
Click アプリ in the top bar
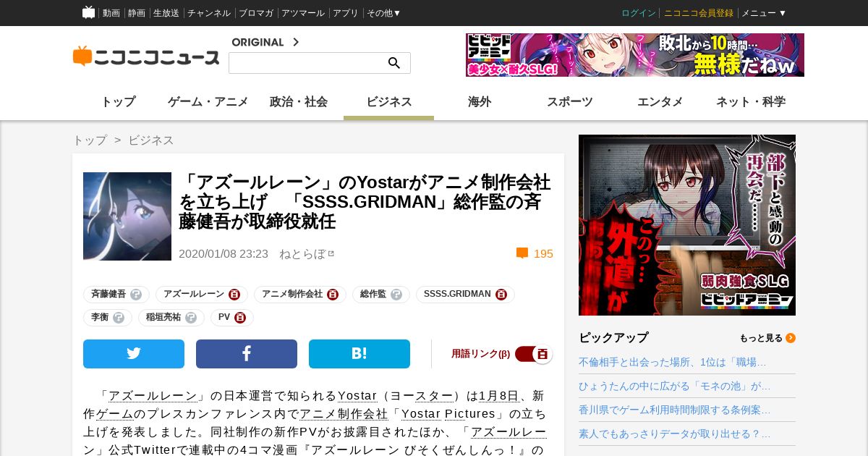(x=346, y=13)
